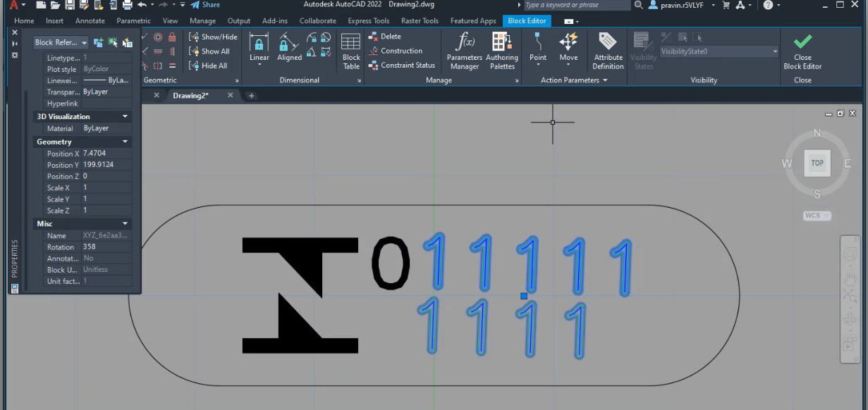Click the Share button
The width and height of the screenshot is (868, 410).
[x=205, y=5]
